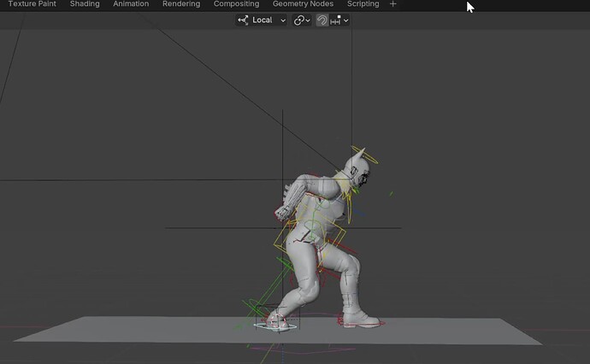This screenshot has width=590, height=364.
Task: Add a new workspace with plus button
Action: pyautogui.click(x=392, y=4)
